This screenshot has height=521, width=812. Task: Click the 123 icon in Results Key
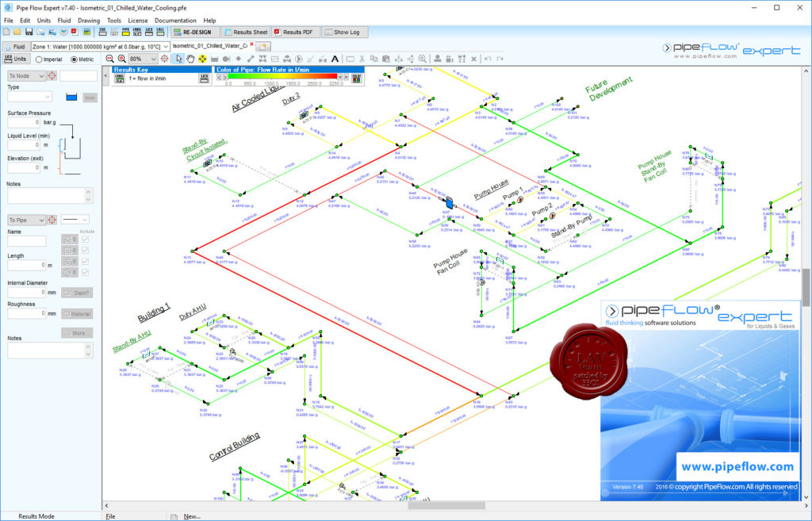tap(204, 79)
